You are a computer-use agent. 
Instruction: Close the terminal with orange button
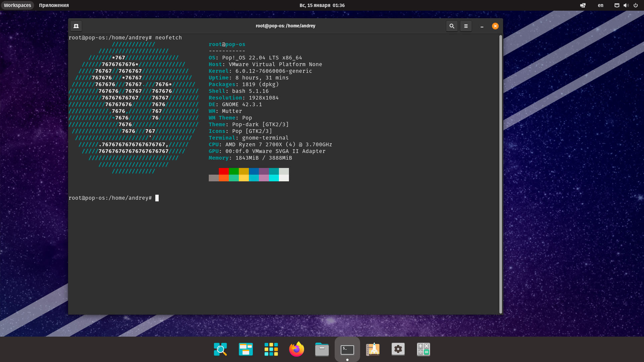pos(495,26)
